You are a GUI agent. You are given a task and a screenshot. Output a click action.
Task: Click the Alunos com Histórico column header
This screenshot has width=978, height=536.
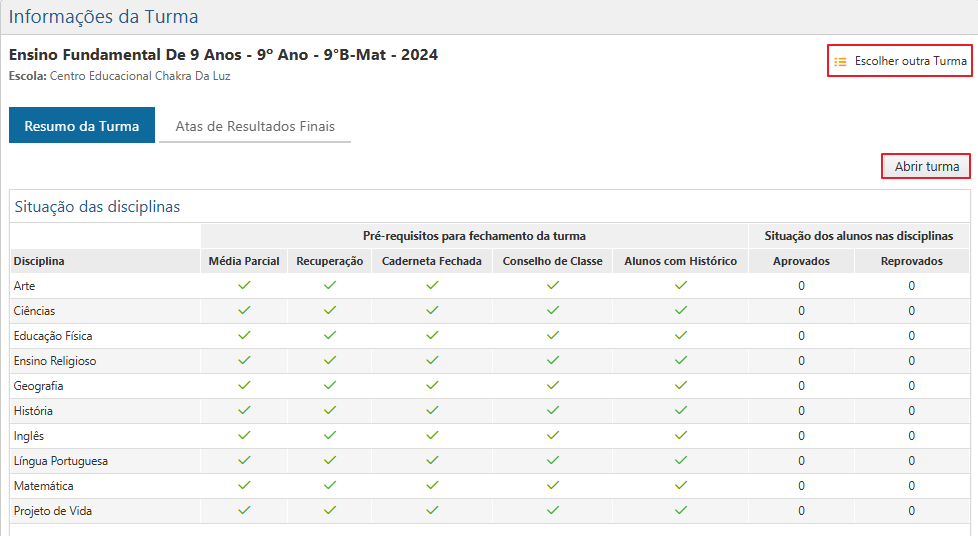click(680, 261)
